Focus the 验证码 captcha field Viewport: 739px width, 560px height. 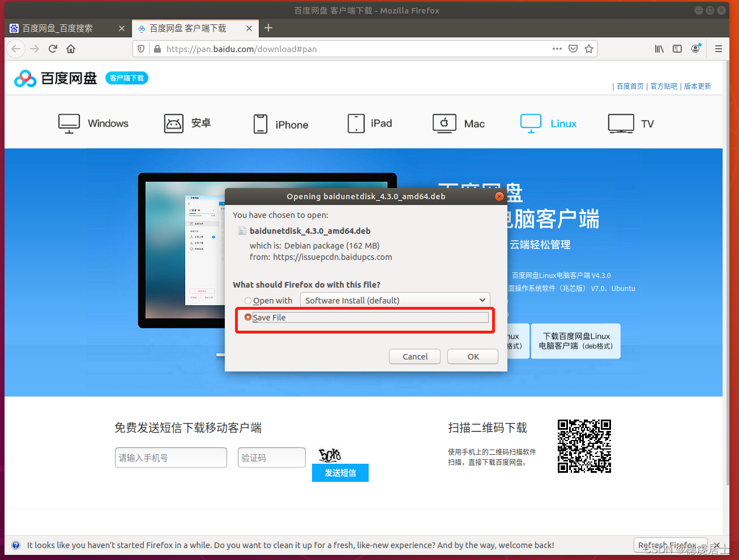(x=272, y=458)
